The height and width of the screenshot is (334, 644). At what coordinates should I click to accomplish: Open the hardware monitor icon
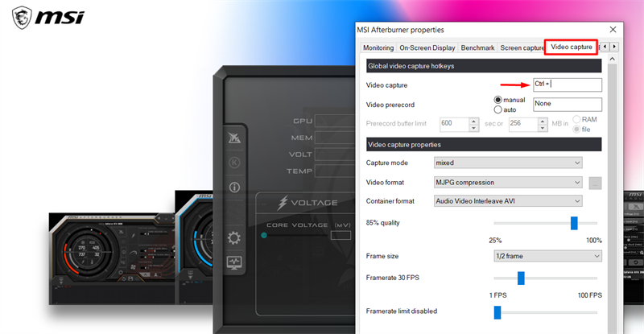pyautogui.click(x=234, y=263)
